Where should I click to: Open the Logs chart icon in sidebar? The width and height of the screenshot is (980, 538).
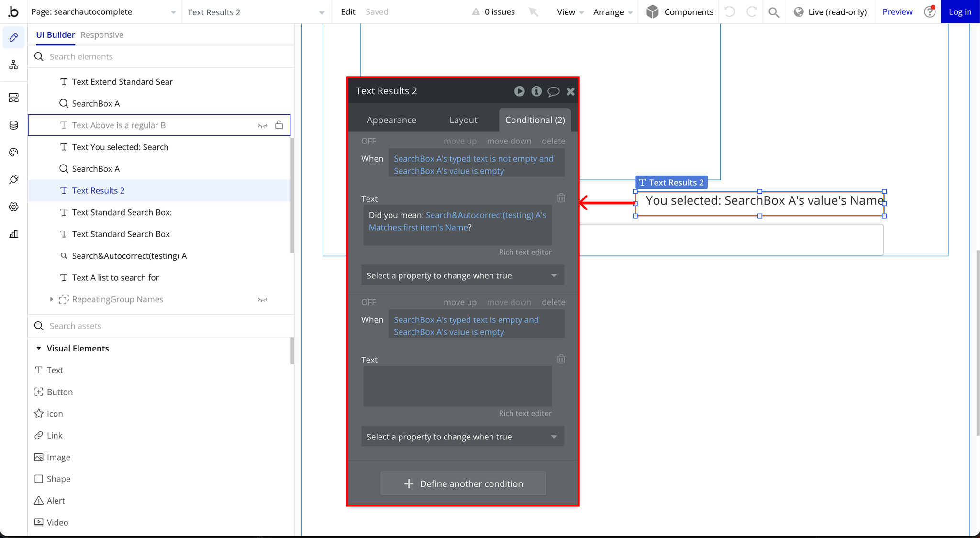click(13, 234)
